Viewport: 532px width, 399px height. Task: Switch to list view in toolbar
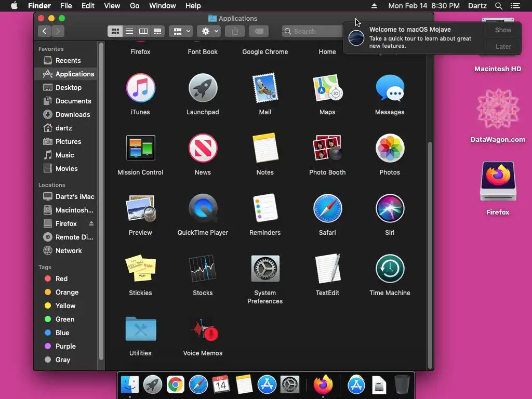[x=129, y=31]
